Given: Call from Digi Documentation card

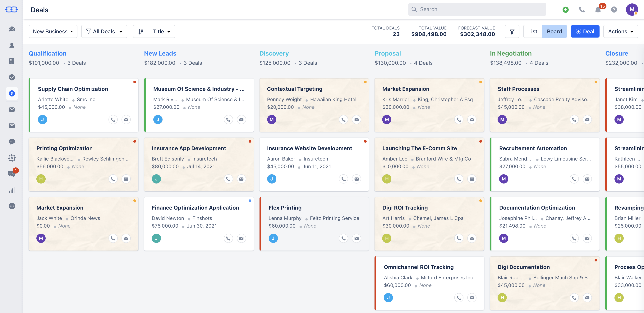Looking at the screenshot, I should coord(574,298).
